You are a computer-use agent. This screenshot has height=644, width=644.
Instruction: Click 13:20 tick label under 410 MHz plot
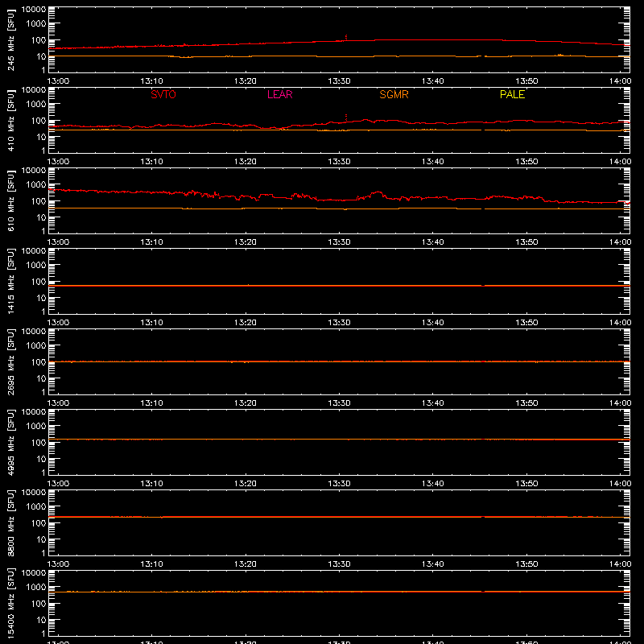[246, 162]
